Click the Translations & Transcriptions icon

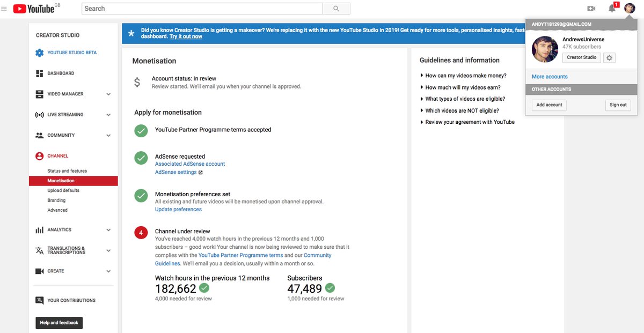(39, 250)
